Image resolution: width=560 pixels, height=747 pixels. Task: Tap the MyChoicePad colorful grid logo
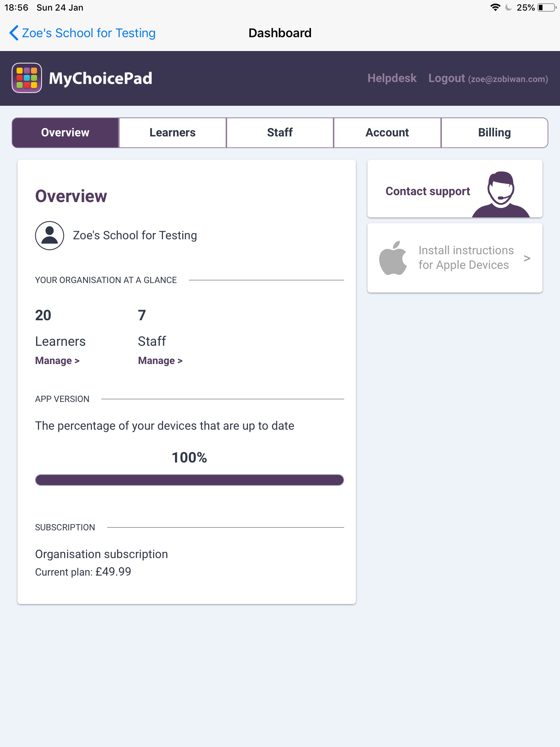pos(27,78)
